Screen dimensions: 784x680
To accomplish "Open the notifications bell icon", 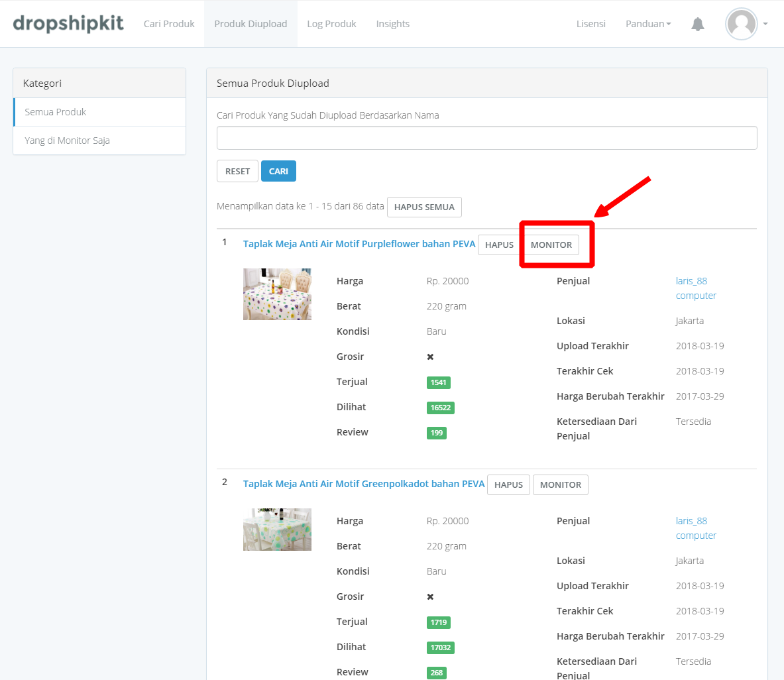I will (697, 24).
